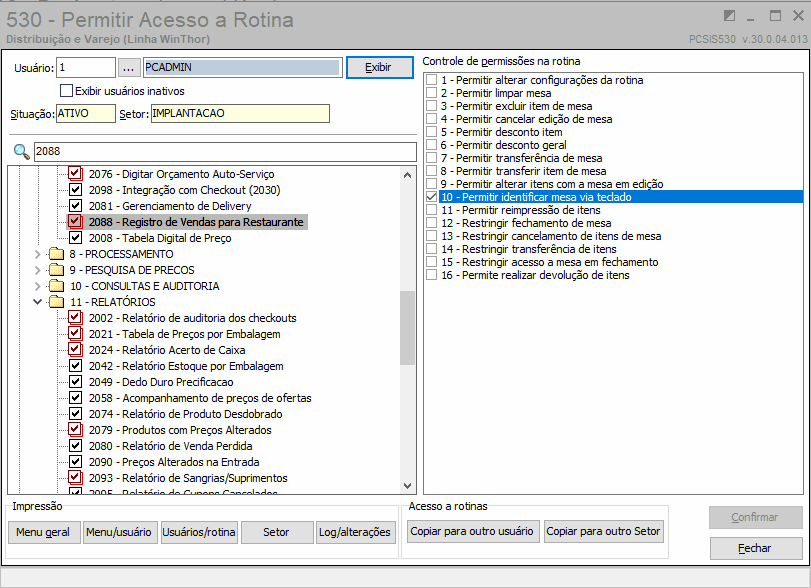Click the PCADMIN user name field

(x=243, y=68)
